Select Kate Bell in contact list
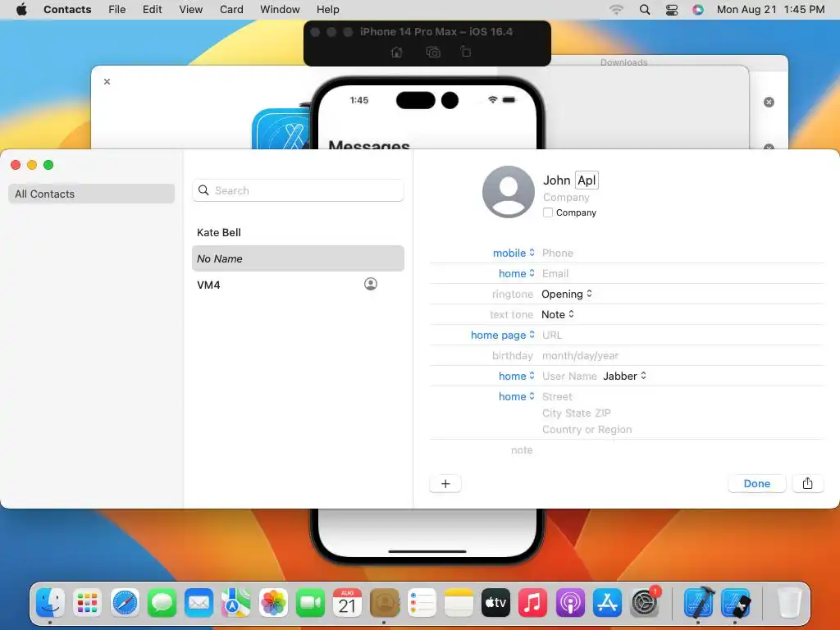840x630 pixels. coord(298,232)
